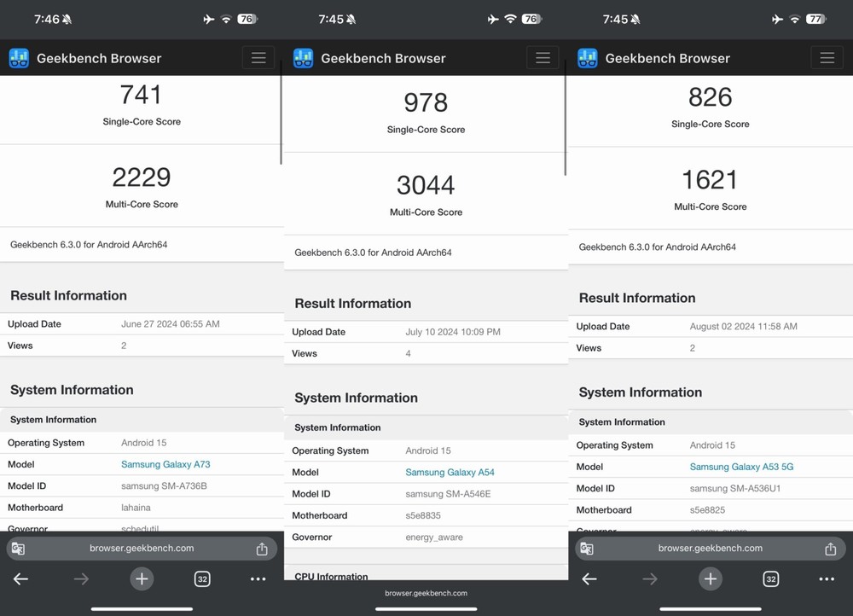The height and width of the screenshot is (616, 853).
Task: Select motherboard value lahaina
Action: (x=136, y=508)
